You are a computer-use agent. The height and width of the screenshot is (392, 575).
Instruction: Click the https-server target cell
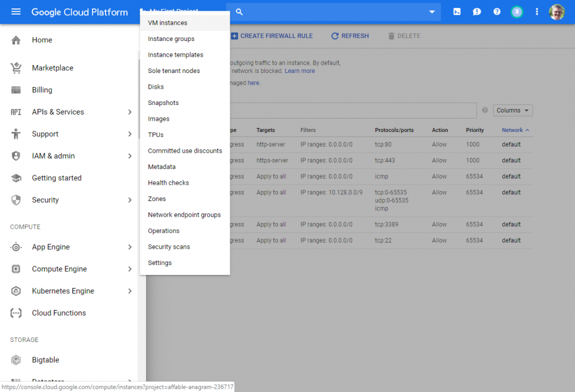pos(272,161)
